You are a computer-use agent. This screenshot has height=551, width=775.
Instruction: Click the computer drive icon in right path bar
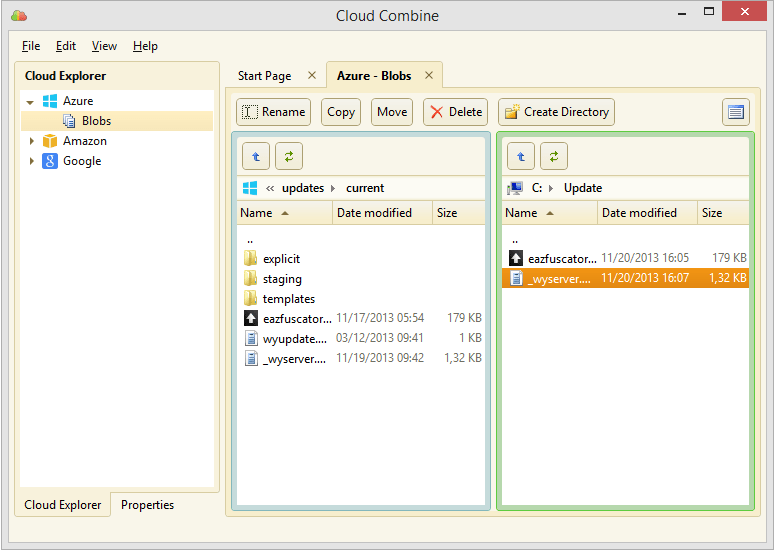[515, 188]
